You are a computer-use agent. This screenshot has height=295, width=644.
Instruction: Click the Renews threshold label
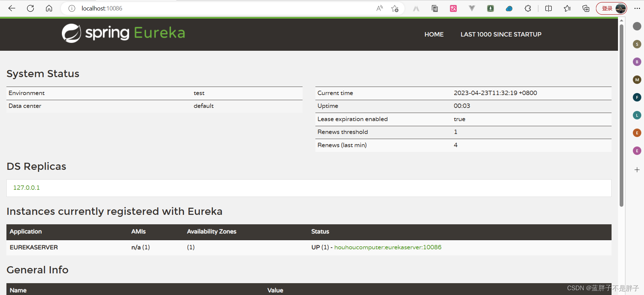point(343,132)
